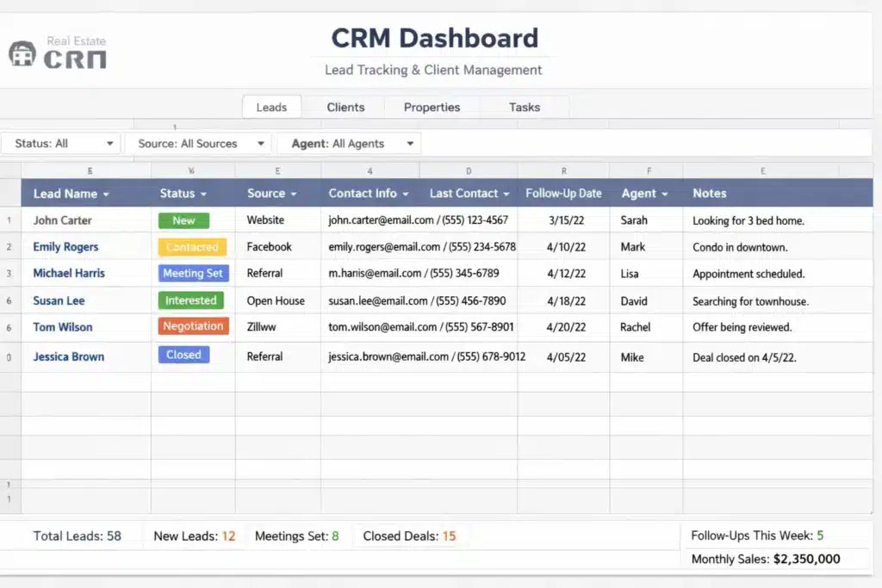882x588 pixels.
Task: Select agent Sarah cell
Action: point(634,220)
